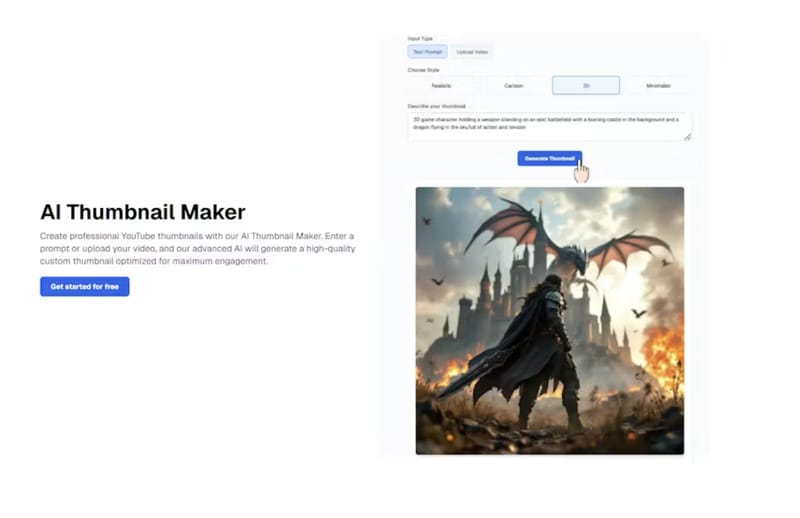
Task: Select the 3D style option
Action: tap(585, 86)
